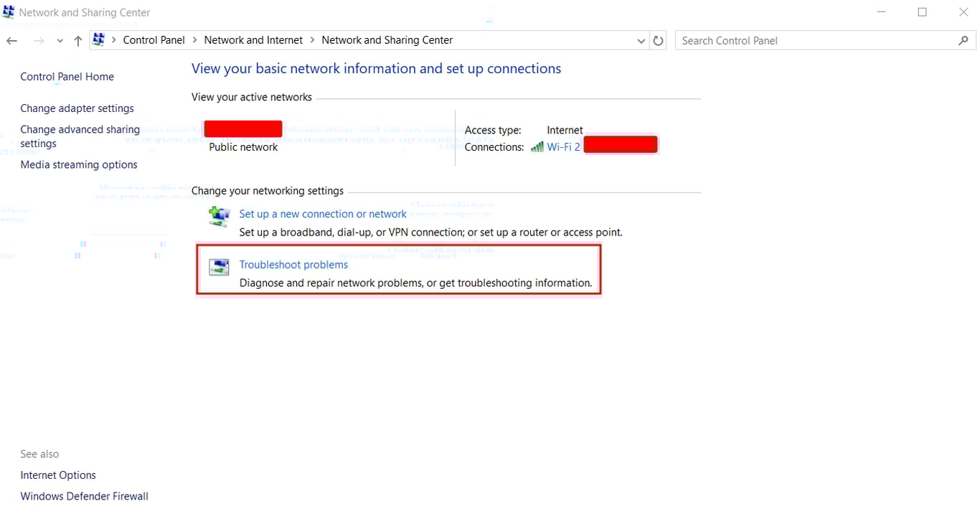Select the Wi-Fi signal strength icon
Screen dimensions: 980x514
[x=537, y=146]
